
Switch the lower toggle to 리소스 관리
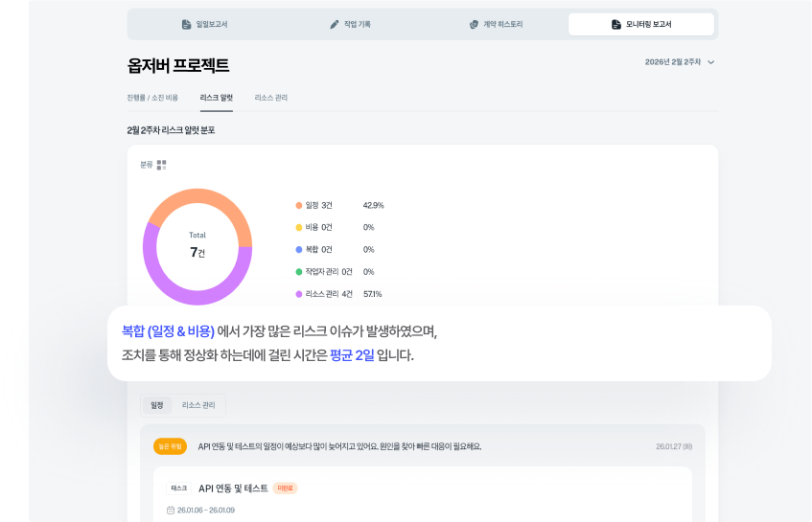198,405
